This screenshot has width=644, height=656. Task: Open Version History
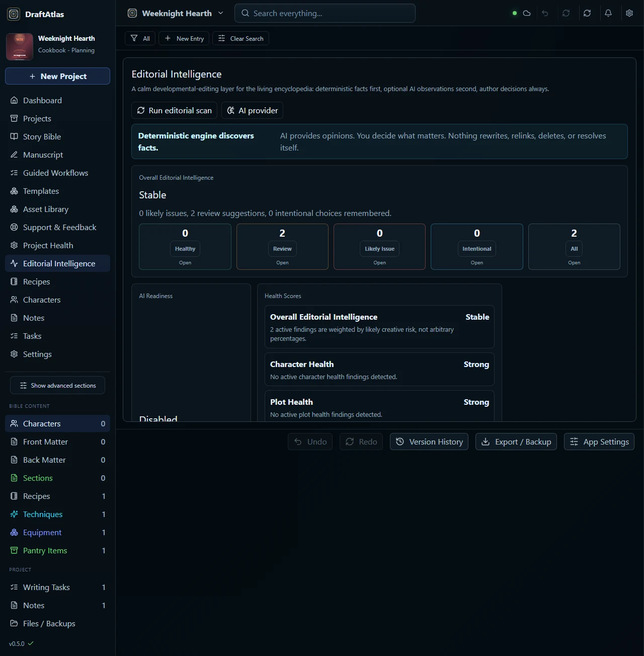pyautogui.click(x=429, y=442)
